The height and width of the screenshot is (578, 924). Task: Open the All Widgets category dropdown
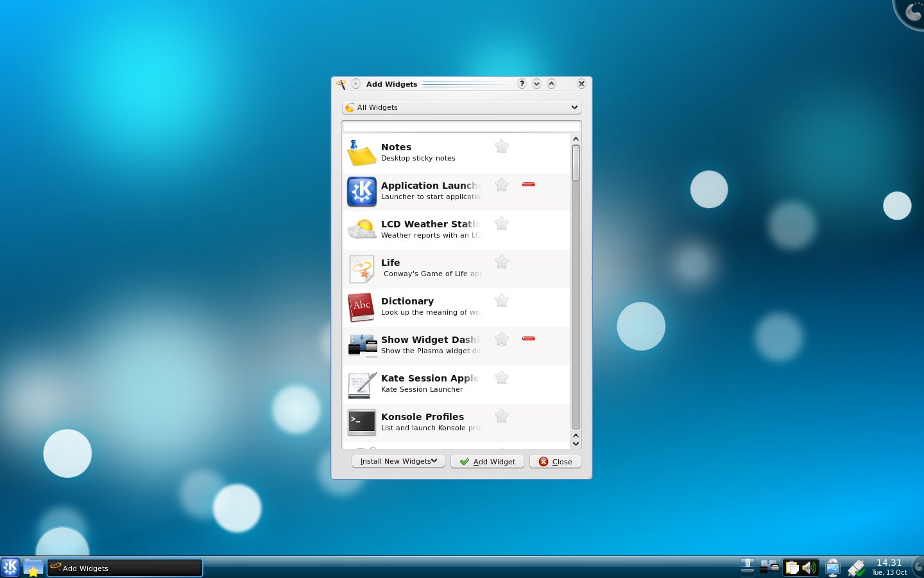pos(461,107)
